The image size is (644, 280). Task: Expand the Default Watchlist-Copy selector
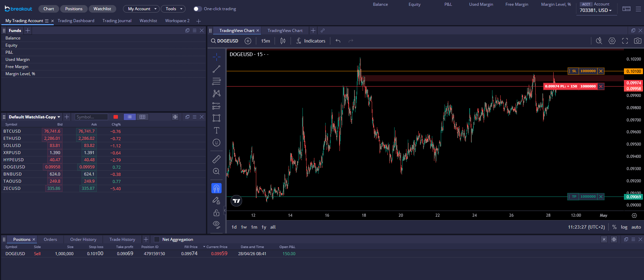[x=34, y=117]
